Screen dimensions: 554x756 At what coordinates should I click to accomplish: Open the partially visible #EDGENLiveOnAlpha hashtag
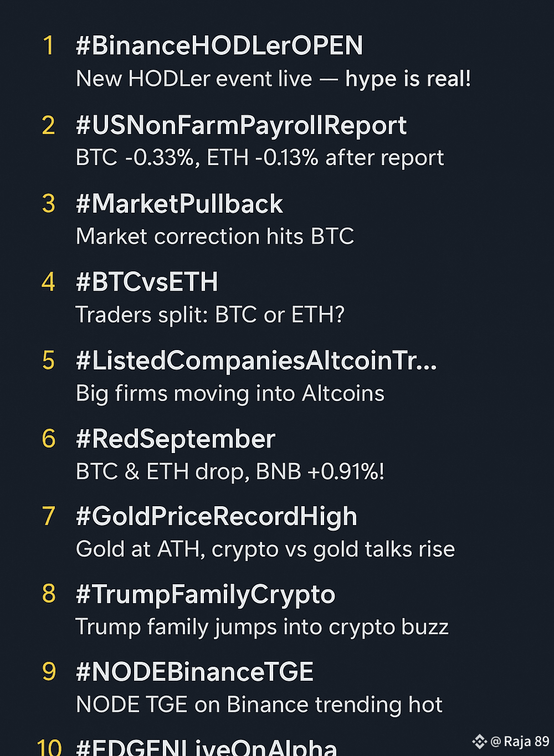pos(206,747)
